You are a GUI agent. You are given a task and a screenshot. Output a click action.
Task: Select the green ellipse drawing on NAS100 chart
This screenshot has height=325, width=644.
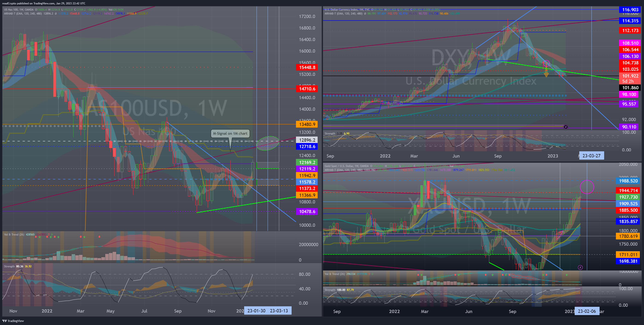267,143
